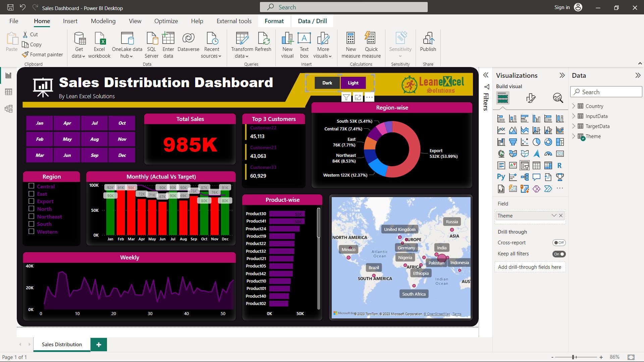Image resolution: width=644 pixels, height=362 pixels.
Task: Click the Light theme button on the dashboard
Action: 353,82
